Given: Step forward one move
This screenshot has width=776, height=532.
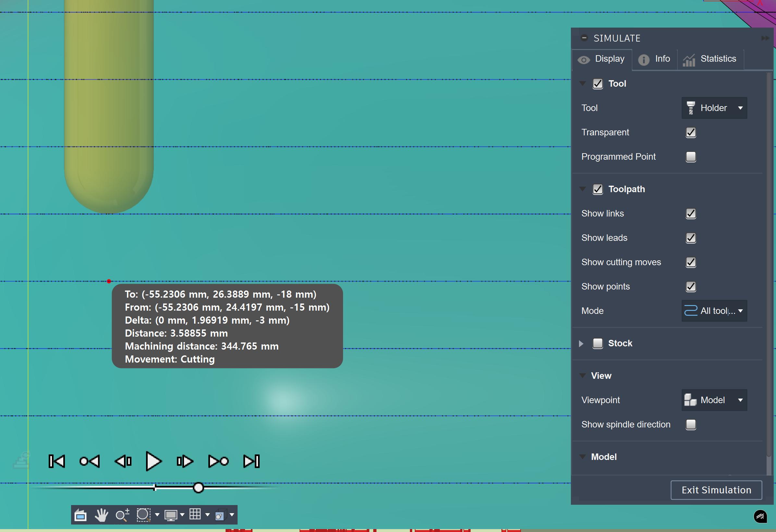Looking at the screenshot, I should pos(185,461).
